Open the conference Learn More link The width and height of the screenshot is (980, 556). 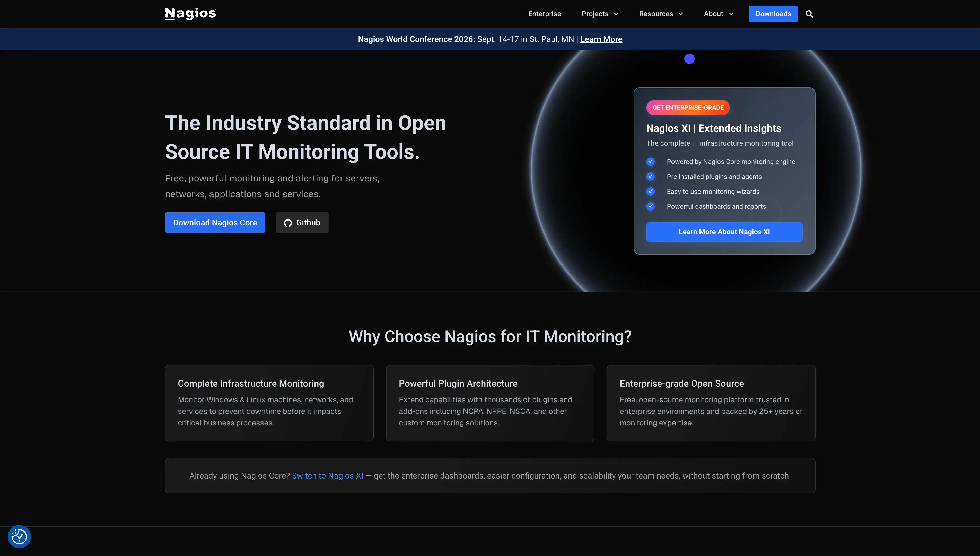[x=600, y=39]
